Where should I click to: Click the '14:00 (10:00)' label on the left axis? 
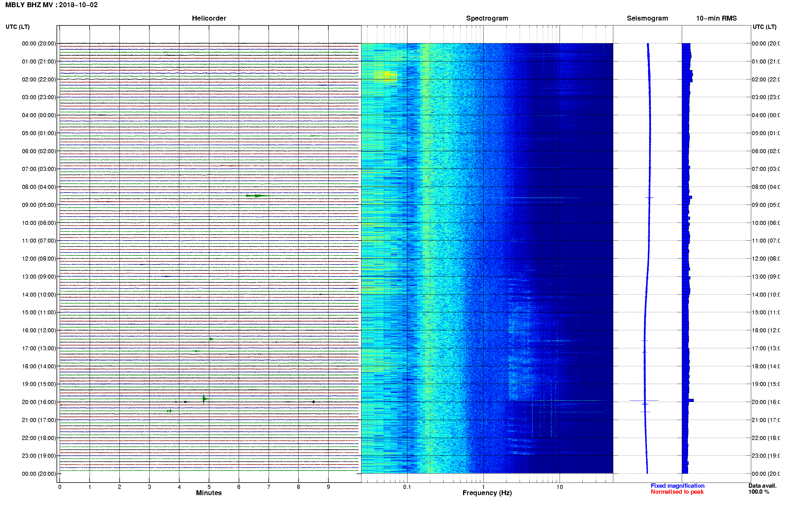click(39, 295)
